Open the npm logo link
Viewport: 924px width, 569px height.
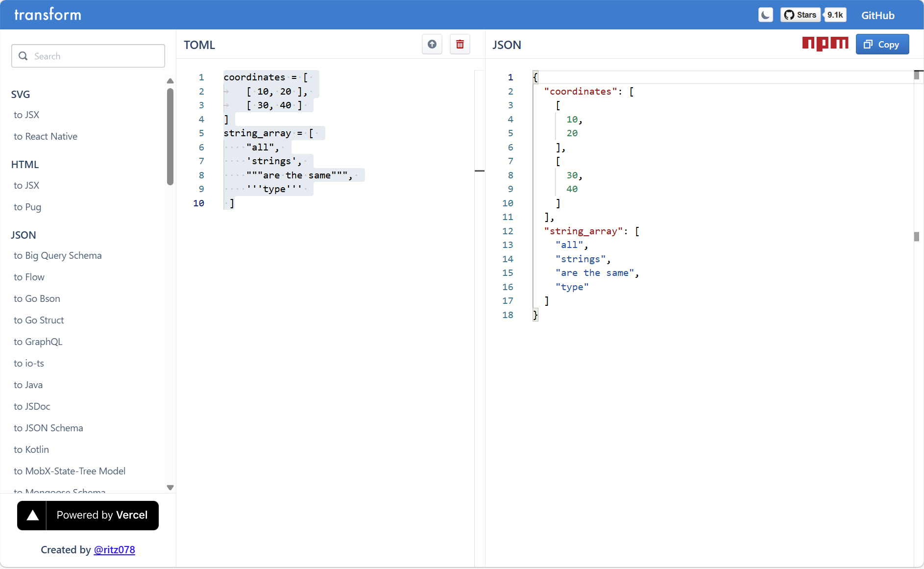tap(825, 44)
